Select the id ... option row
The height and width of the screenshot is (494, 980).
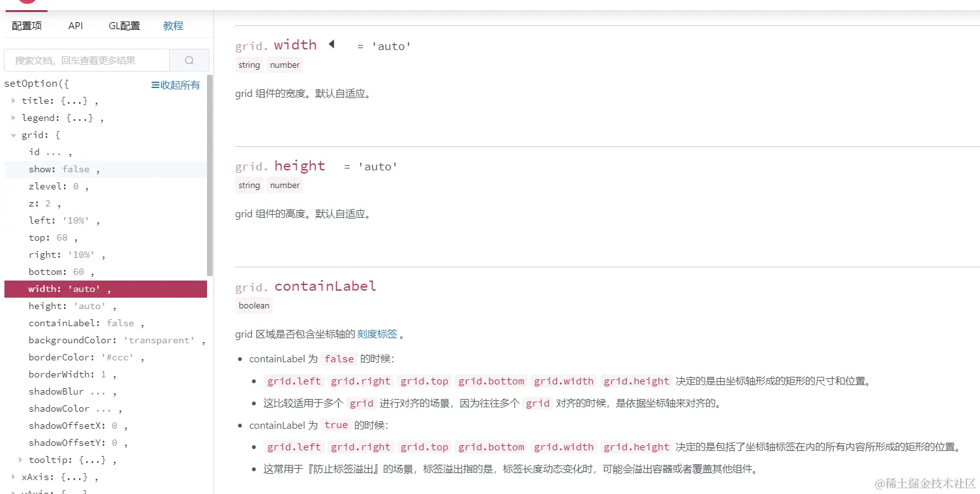[x=106, y=152]
